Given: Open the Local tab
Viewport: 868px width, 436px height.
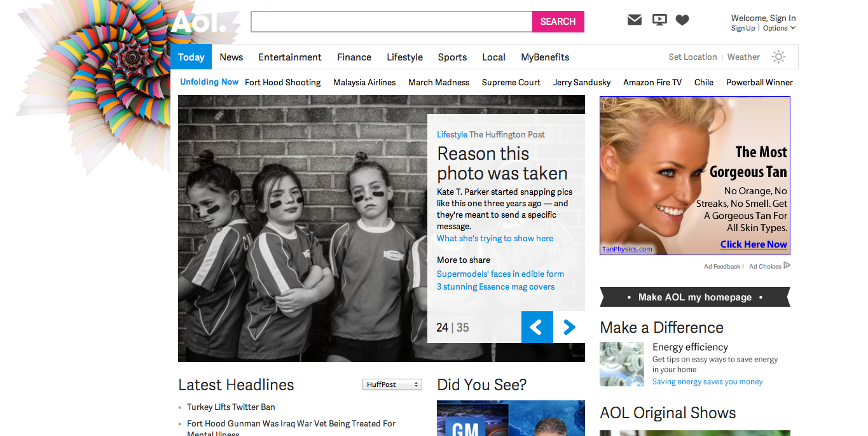Looking at the screenshot, I should [493, 57].
